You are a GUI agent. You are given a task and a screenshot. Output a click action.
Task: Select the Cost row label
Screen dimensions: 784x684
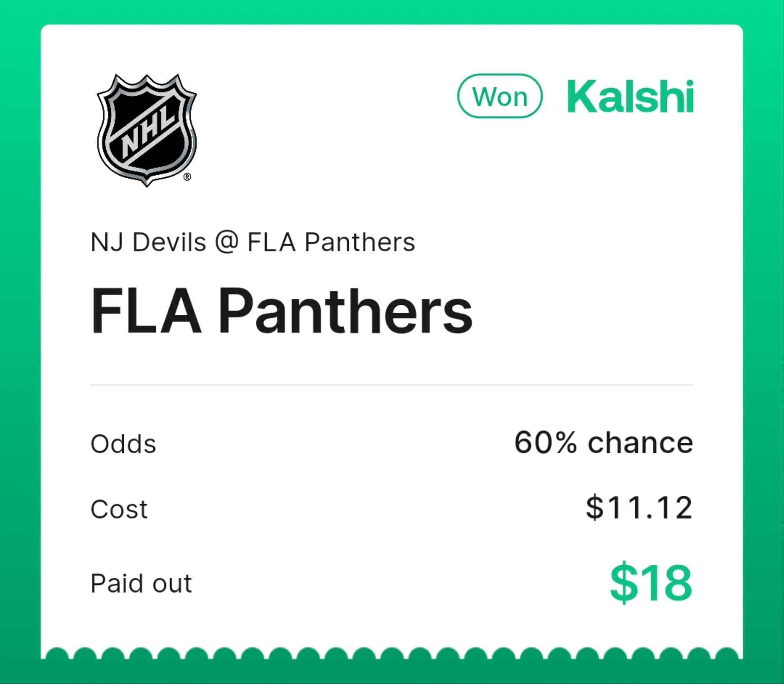click(x=119, y=509)
